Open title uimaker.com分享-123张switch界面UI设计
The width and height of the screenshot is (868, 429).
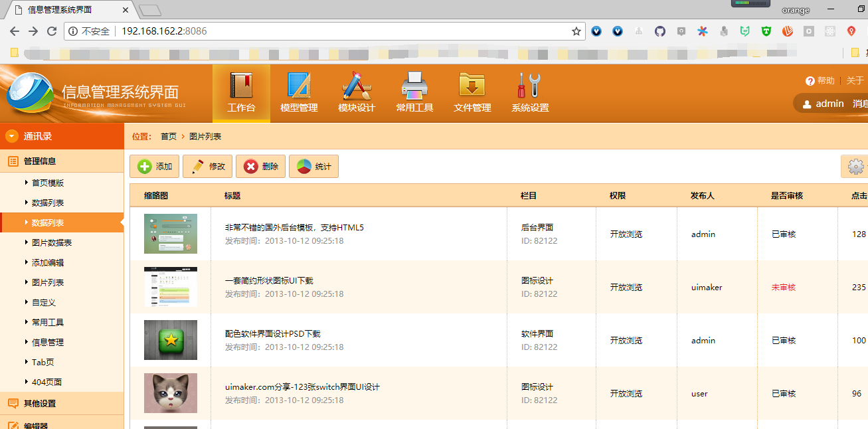[302, 386]
